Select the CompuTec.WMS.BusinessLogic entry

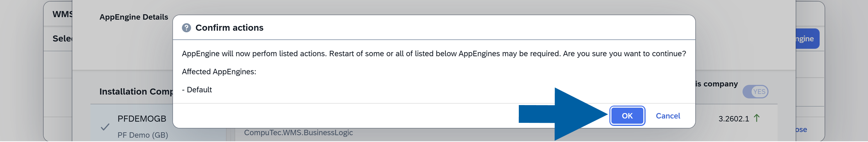point(298,133)
